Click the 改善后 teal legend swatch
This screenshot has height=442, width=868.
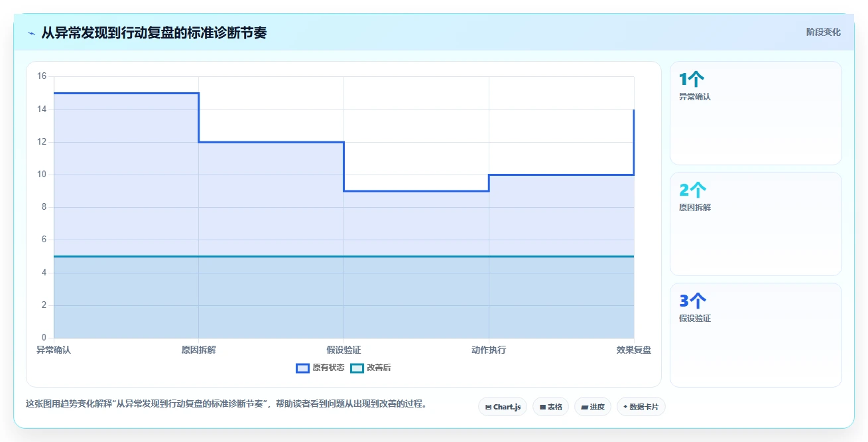point(357,368)
